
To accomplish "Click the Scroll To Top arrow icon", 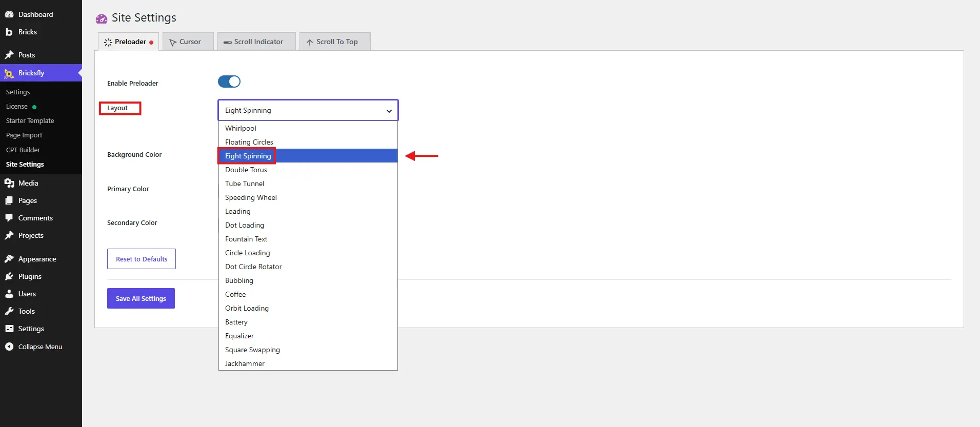I will [x=310, y=42].
